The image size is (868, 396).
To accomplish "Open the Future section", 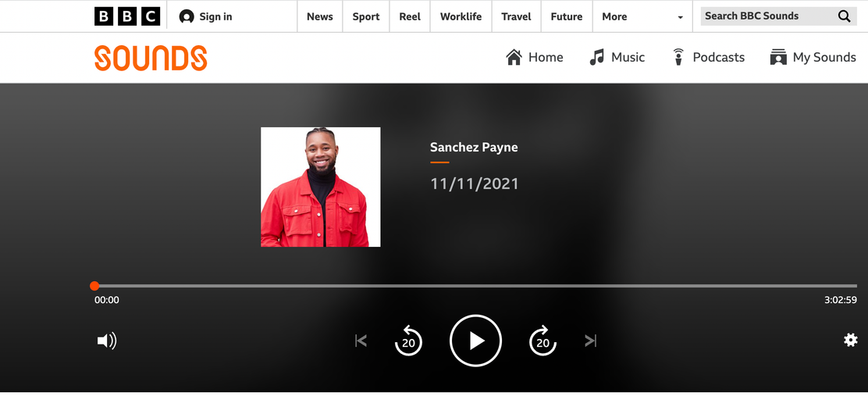I will 566,16.
